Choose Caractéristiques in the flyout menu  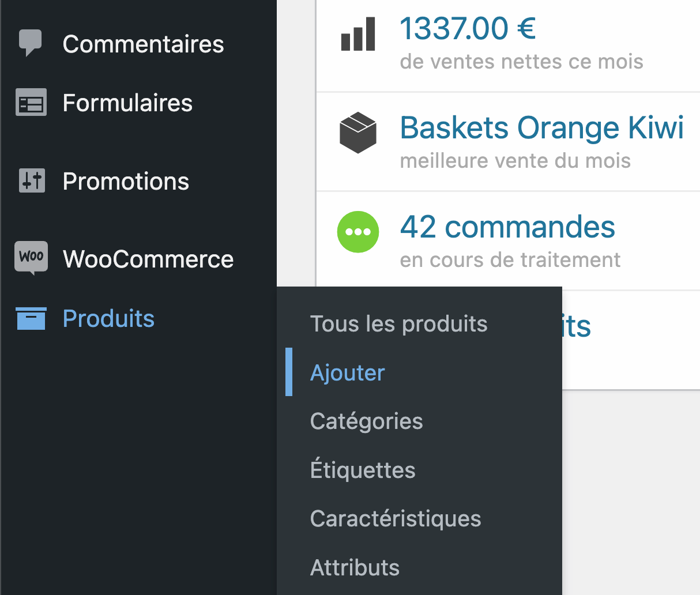click(x=396, y=518)
